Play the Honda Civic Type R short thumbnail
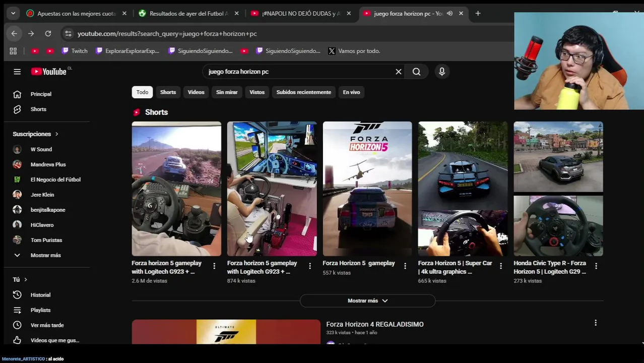Screen dimensions: 644x363 click(558, 189)
